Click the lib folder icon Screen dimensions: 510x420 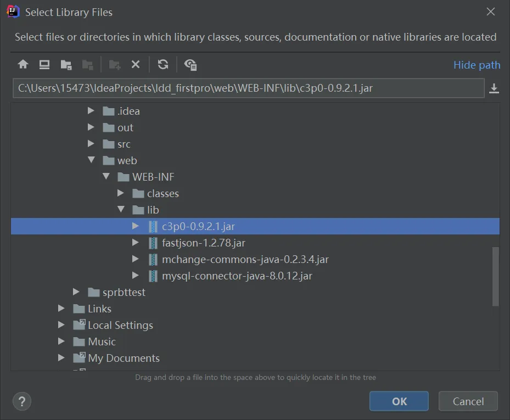[138, 210]
